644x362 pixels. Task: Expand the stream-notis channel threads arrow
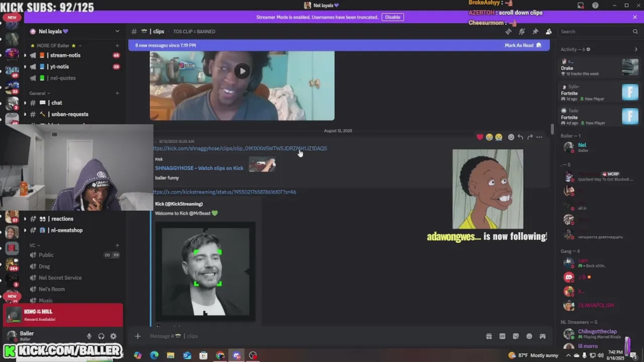pos(25,55)
